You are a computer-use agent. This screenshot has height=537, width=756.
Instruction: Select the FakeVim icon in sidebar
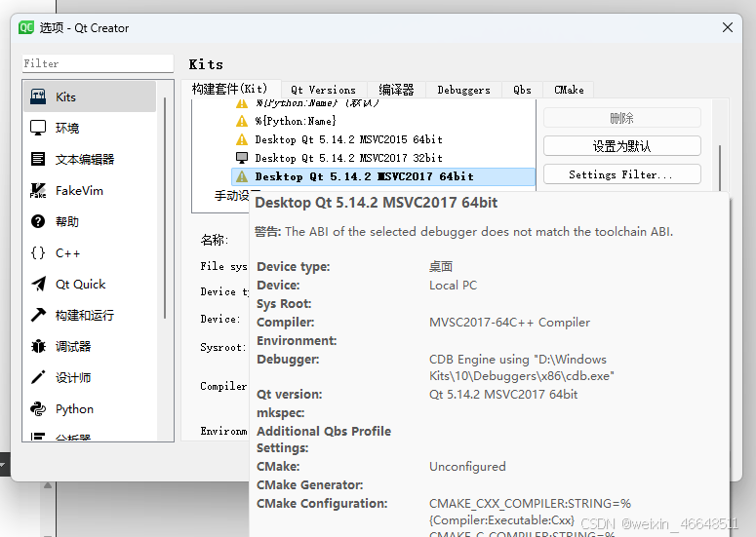(x=38, y=191)
